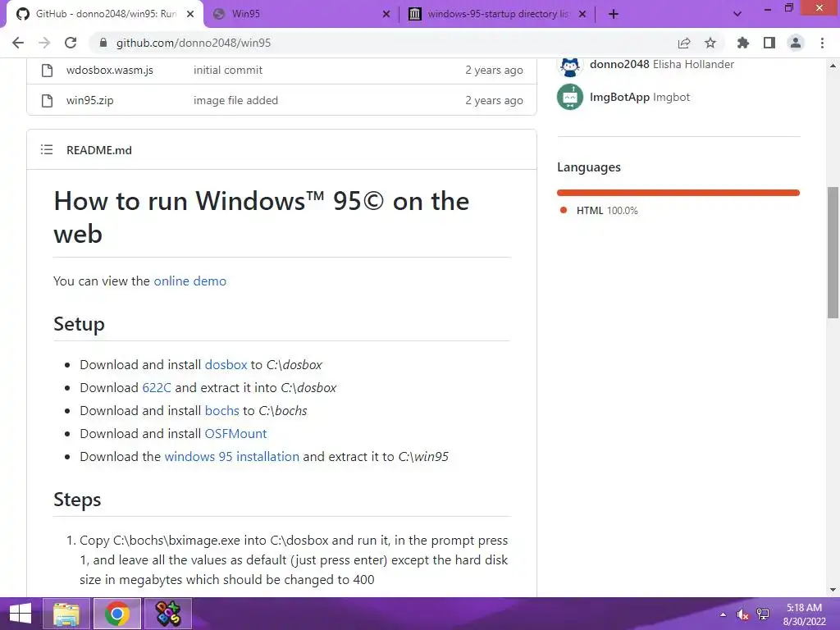Viewport: 840px width, 630px height.
Task: Click file icon beside wdosbox.wasm.js
Action: tap(47, 71)
